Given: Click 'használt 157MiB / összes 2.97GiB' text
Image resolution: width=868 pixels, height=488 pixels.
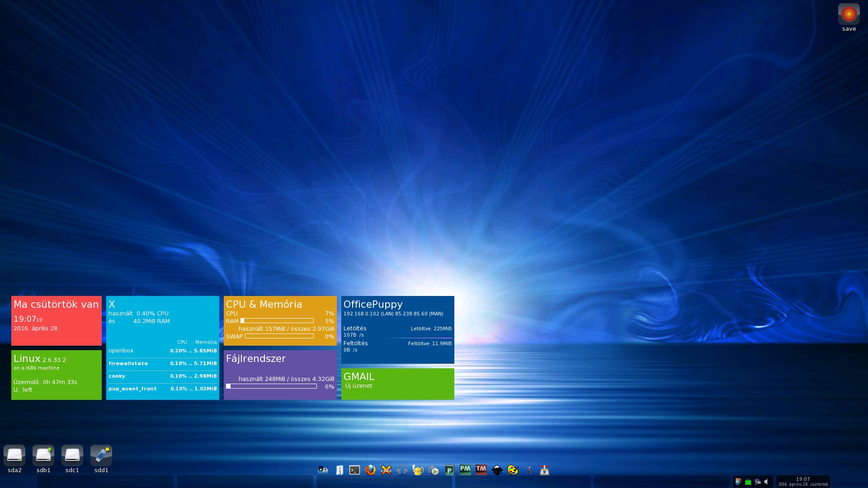Looking at the screenshot, I should (x=287, y=329).
